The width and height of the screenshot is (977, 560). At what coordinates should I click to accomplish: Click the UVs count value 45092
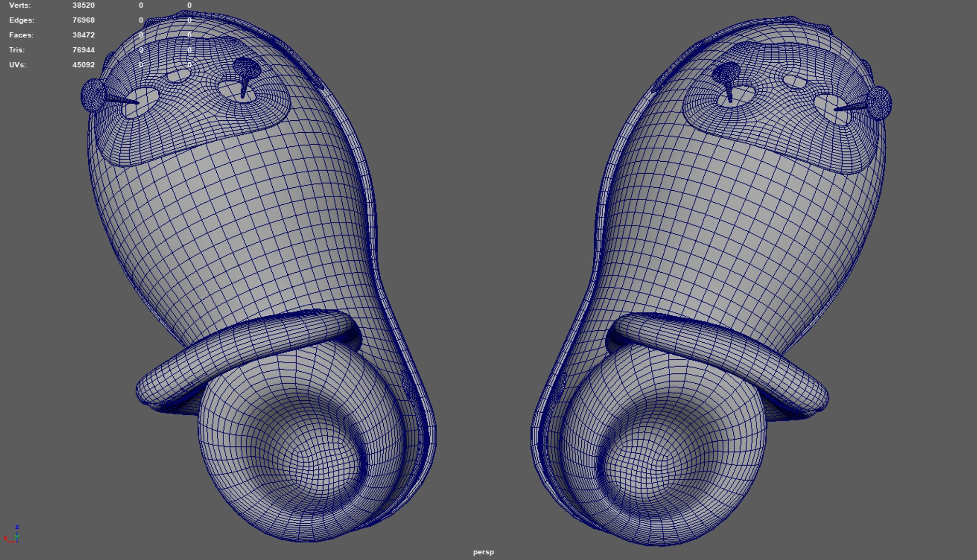[83, 65]
